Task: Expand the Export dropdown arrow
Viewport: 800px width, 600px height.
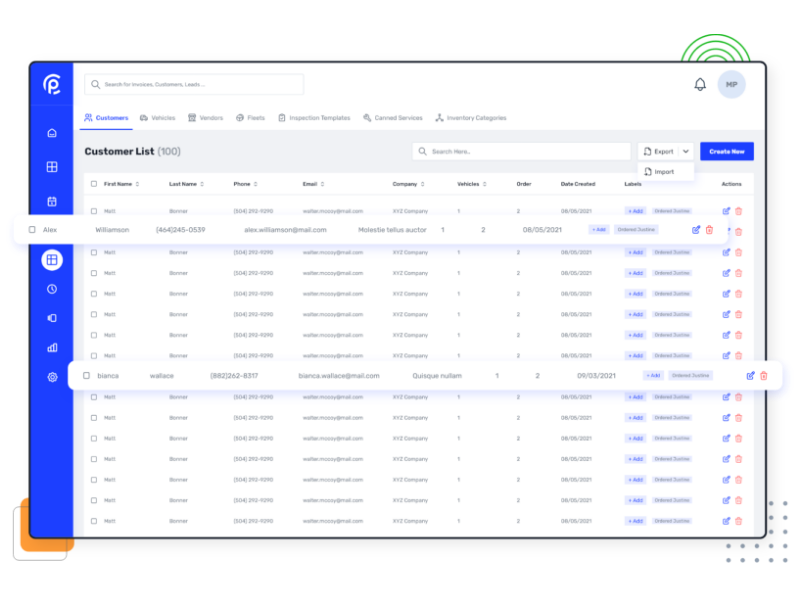Action: (x=684, y=151)
